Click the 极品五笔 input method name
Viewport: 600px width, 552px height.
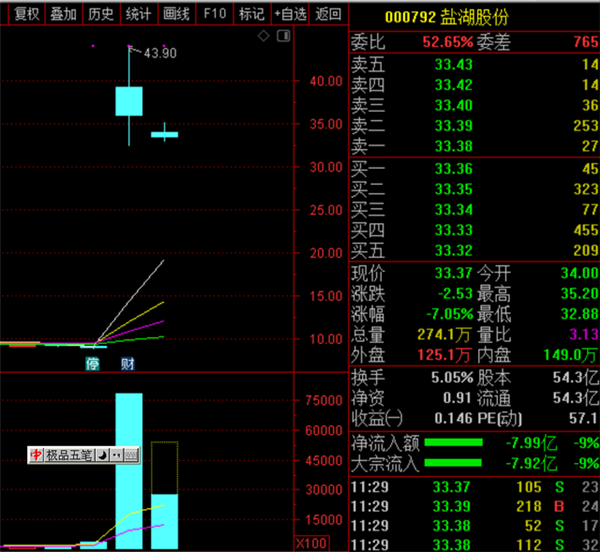click(69, 455)
